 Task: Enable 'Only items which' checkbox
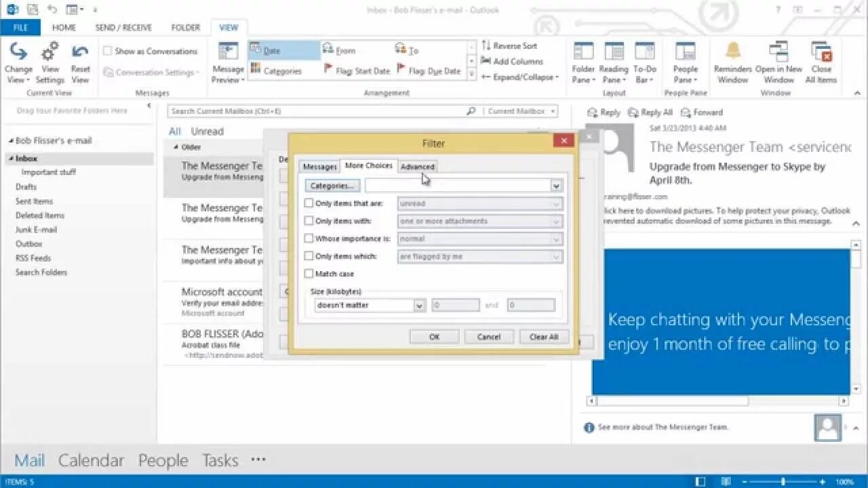(309, 256)
